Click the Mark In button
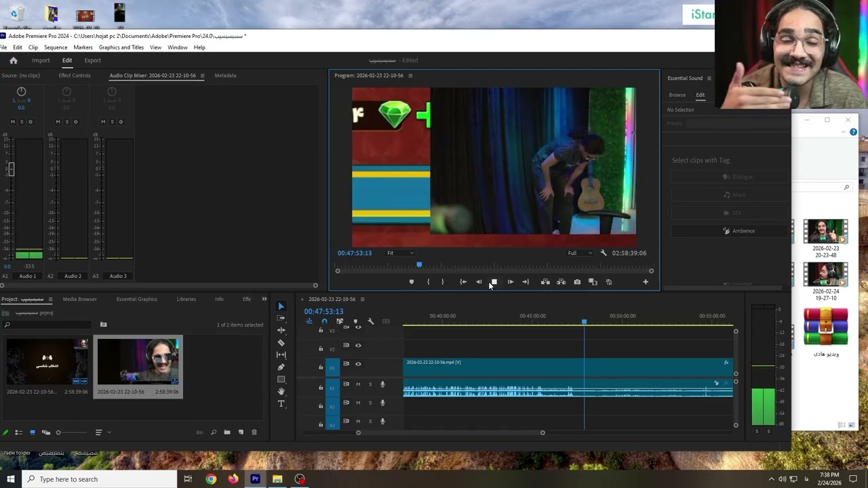The width and height of the screenshot is (868, 488). click(x=428, y=282)
